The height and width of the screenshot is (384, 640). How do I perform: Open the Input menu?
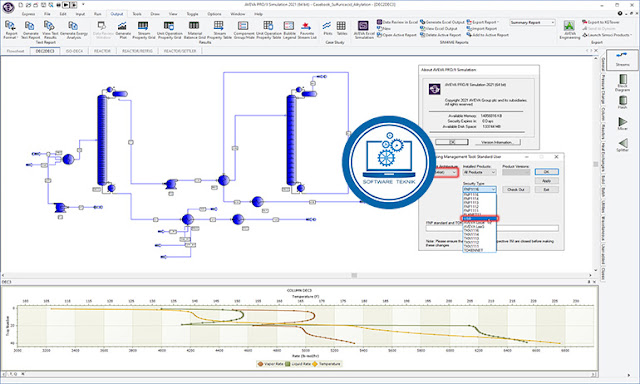[x=80, y=14]
